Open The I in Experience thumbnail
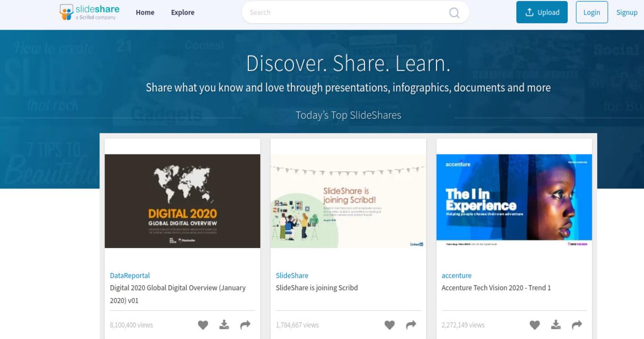The height and width of the screenshot is (339, 644). [x=514, y=201]
